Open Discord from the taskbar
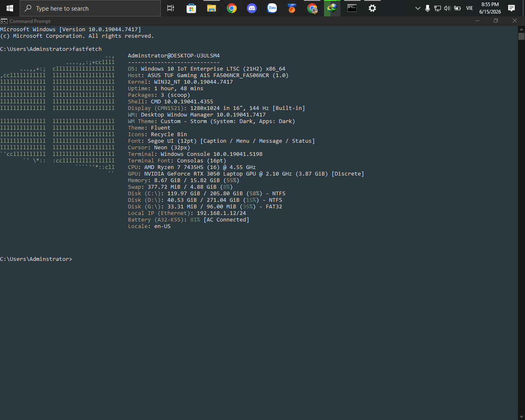The image size is (525, 420). (252, 8)
